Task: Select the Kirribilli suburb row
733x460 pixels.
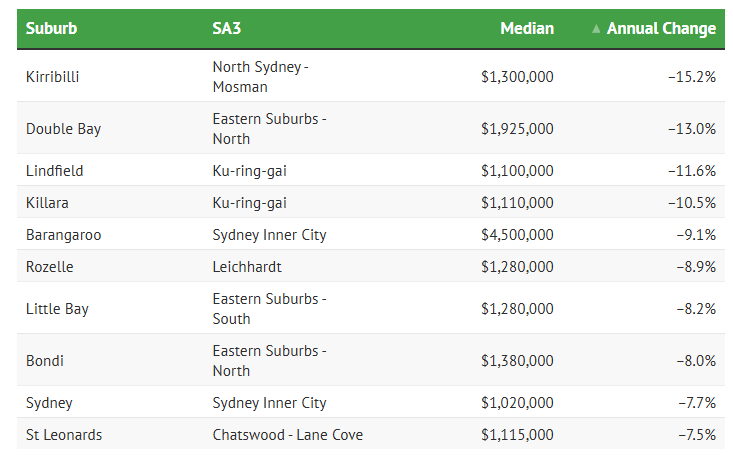Action: coord(55,77)
